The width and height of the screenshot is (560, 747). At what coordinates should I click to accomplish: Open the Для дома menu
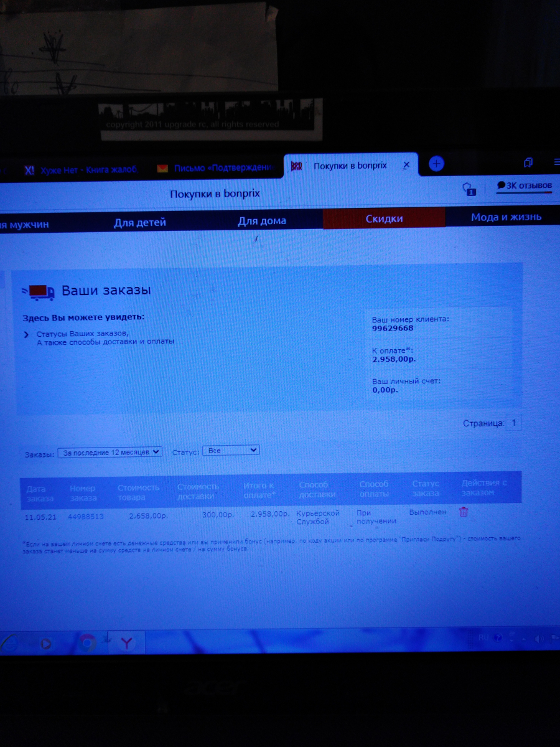pos(262,221)
